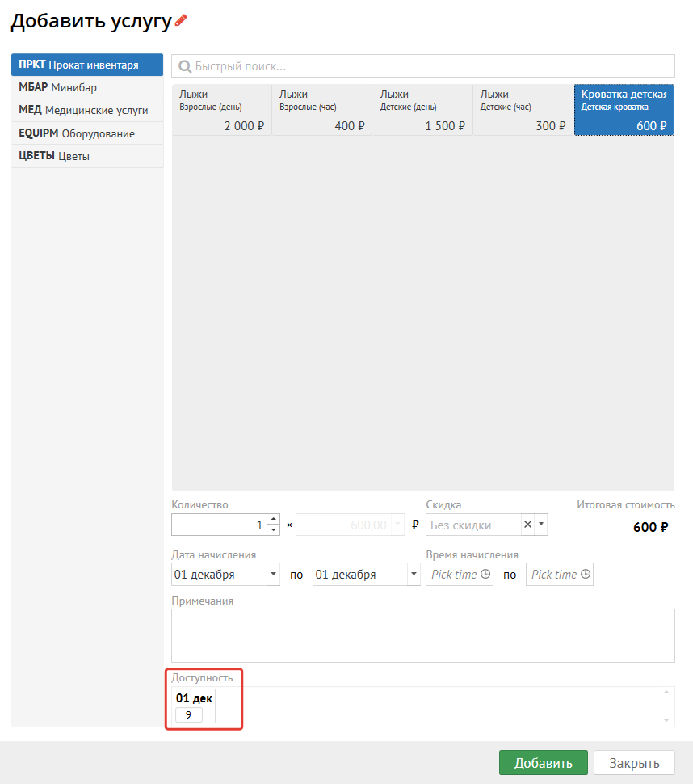This screenshot has width=693, height=784.
Task: Open the end date dropdown after 'по'
Action: (414, 574)
